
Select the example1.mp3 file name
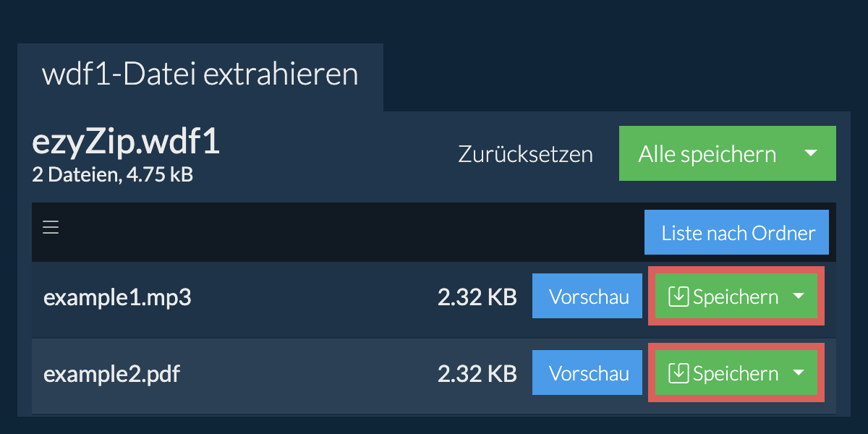point(117,297)
